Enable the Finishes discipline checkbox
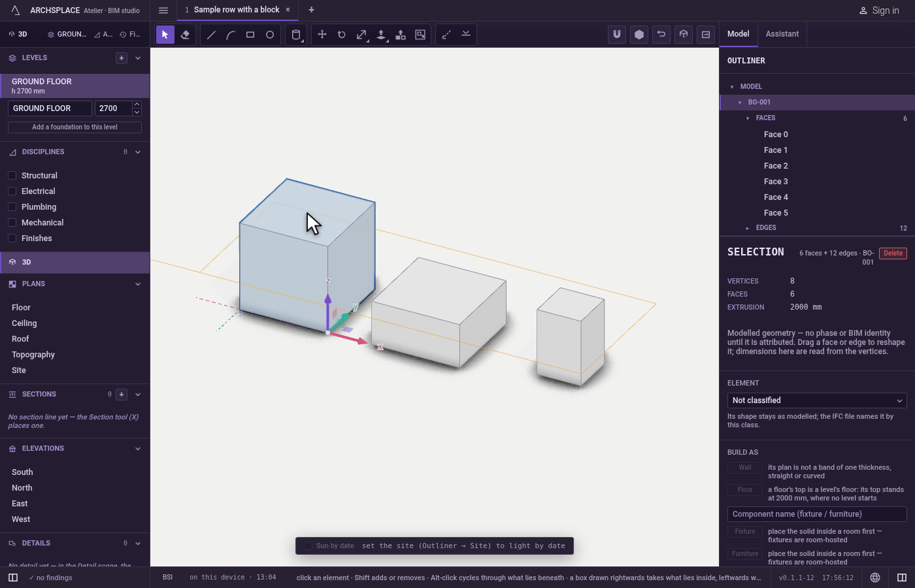Image resolution: width=915 pixels, height=588 pixels. click(x=12, y=238)
